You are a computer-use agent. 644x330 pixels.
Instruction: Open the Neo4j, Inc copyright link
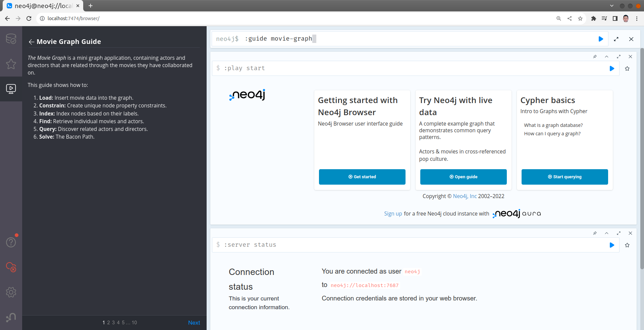click(x=465, y=196)
